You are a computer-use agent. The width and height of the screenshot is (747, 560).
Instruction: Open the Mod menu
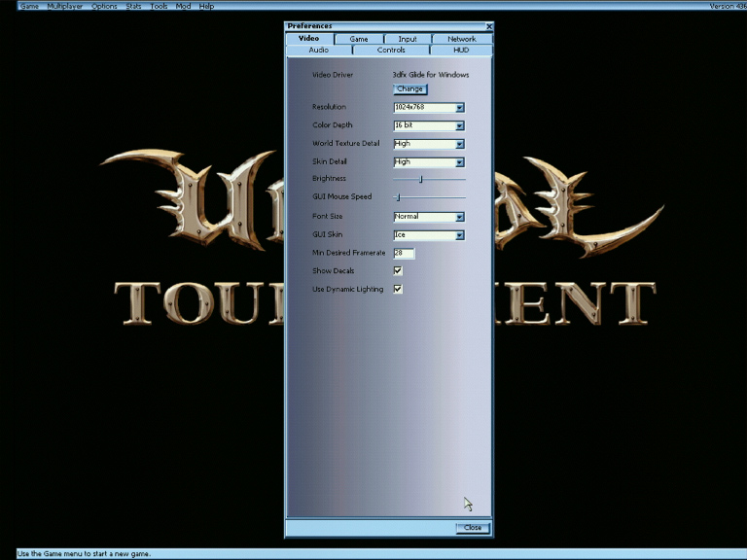[x=183, y=6]
